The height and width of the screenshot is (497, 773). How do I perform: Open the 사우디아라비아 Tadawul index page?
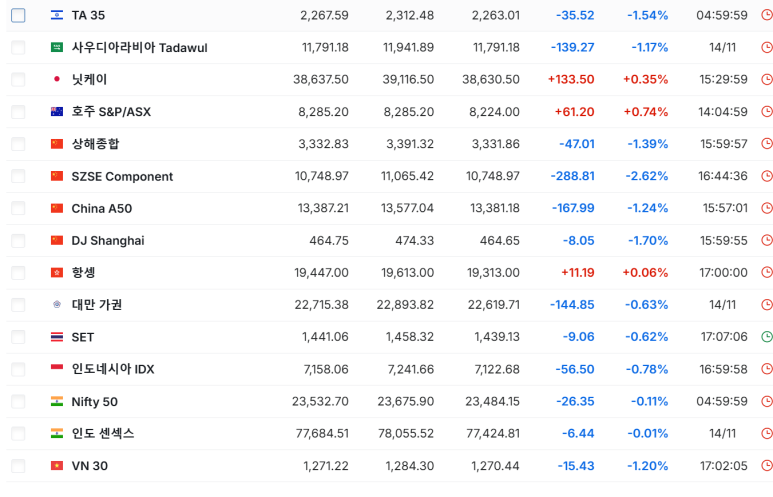click(140, 47)
